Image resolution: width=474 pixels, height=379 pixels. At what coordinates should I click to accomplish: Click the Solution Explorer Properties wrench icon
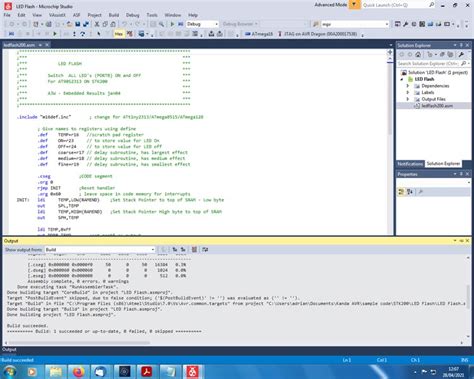(x=461, y=54)
